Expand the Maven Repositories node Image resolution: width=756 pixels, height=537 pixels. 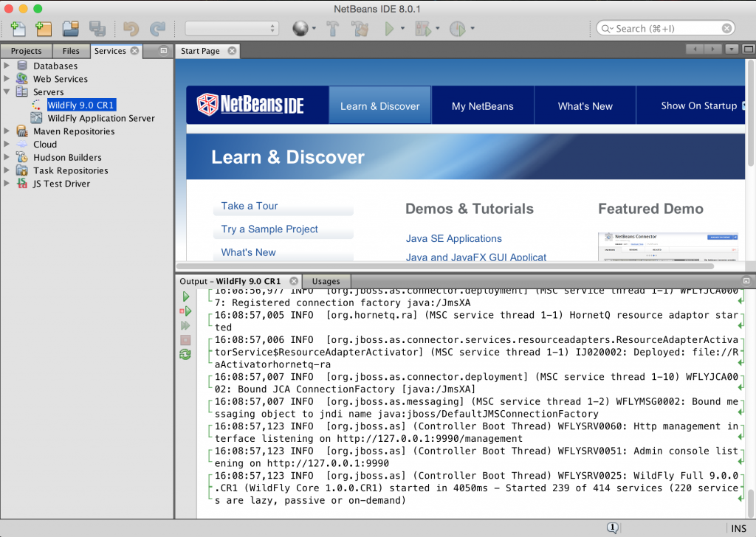pyautogui.click(x=7, y=131)
